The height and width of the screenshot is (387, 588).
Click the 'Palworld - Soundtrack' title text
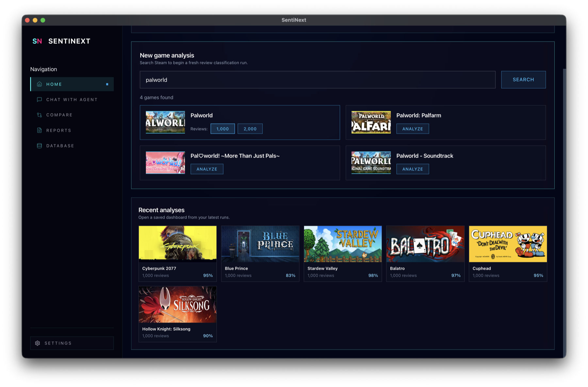(425, 156)
